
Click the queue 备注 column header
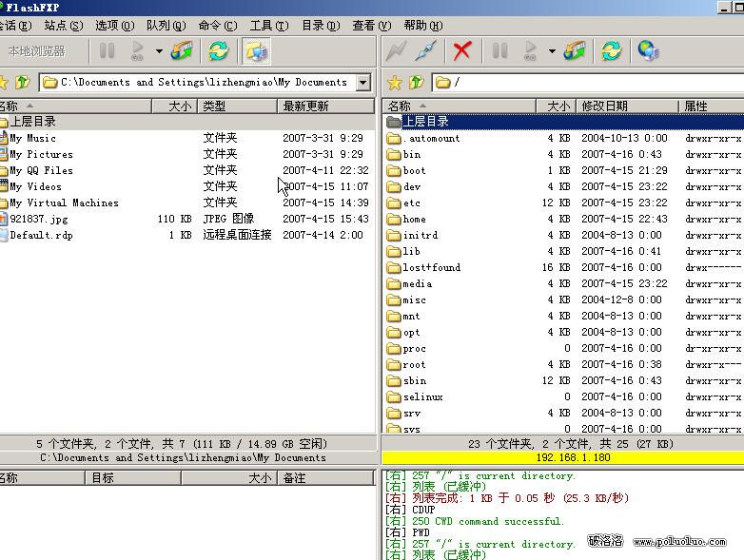(325, 478)
